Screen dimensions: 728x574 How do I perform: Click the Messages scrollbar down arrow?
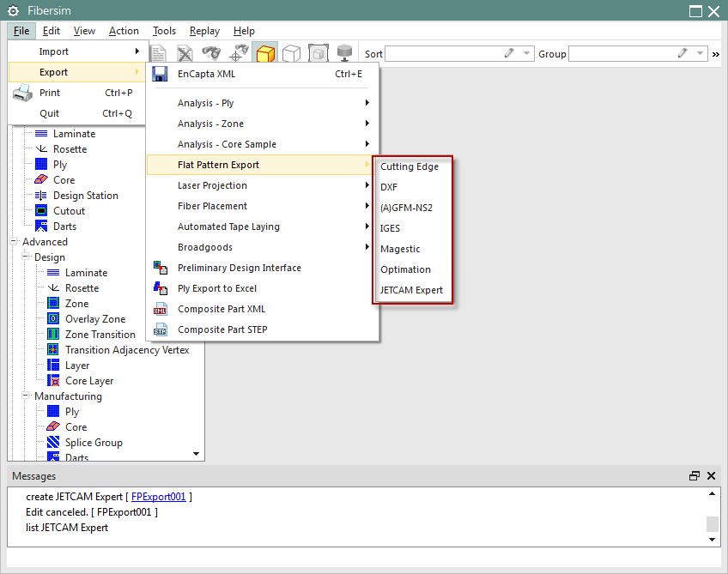[713, 540]
